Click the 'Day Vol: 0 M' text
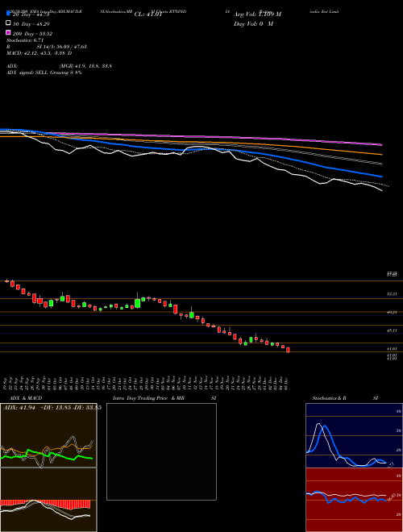The image size is (403, 532). point(253,24)
